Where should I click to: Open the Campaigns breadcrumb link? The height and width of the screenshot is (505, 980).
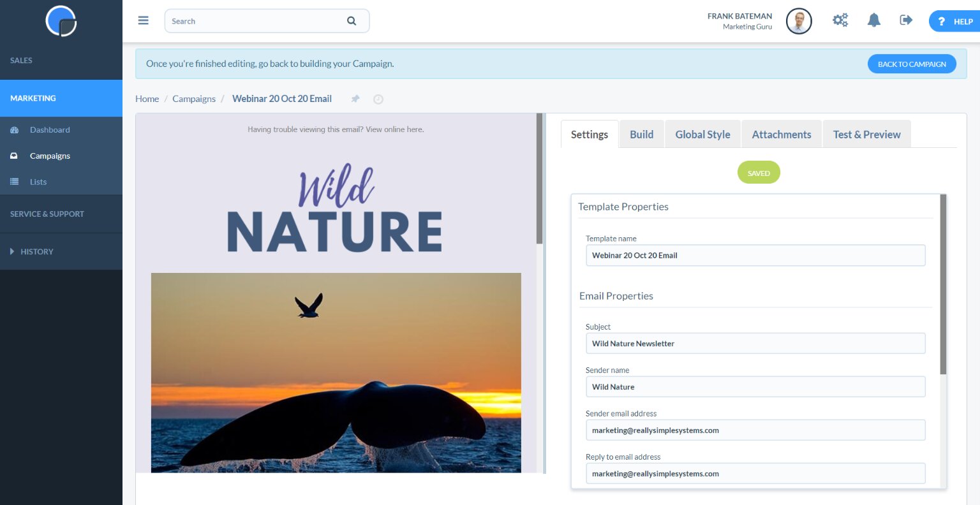pos(194,99)
